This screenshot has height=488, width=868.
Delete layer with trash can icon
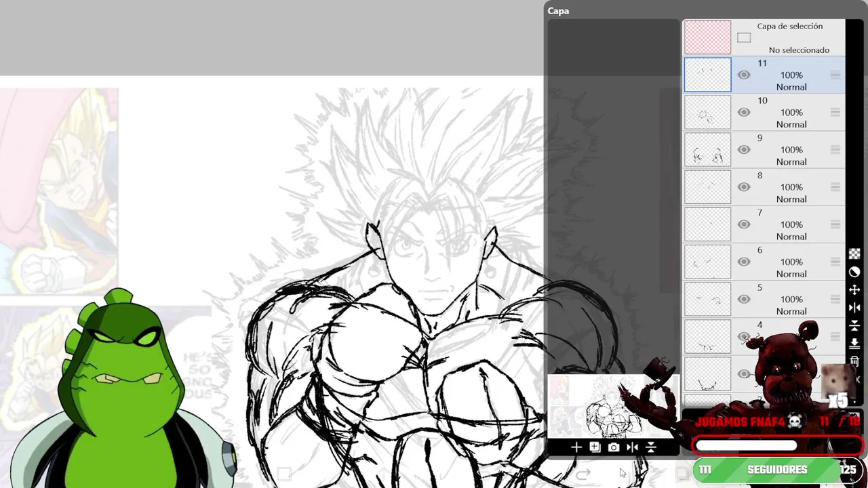pyautogui.click(x=854, y=362)
